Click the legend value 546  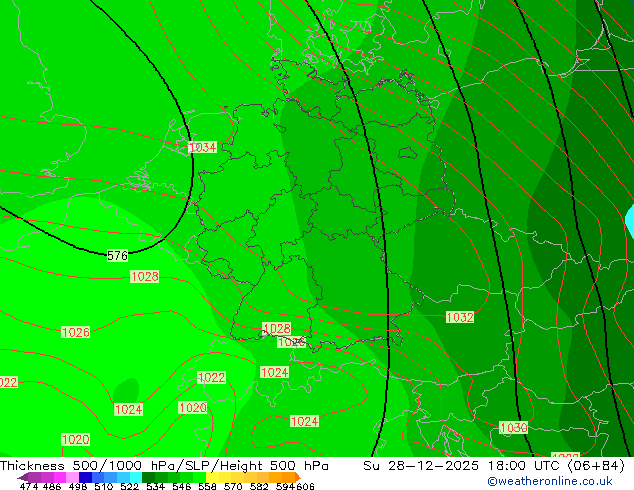click(x=182, y=486)
